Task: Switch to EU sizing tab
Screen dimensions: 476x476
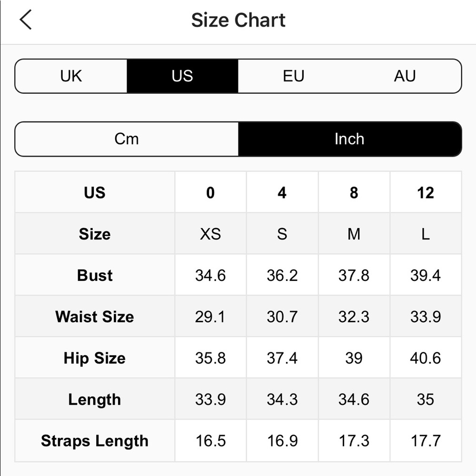Action: 293,76
